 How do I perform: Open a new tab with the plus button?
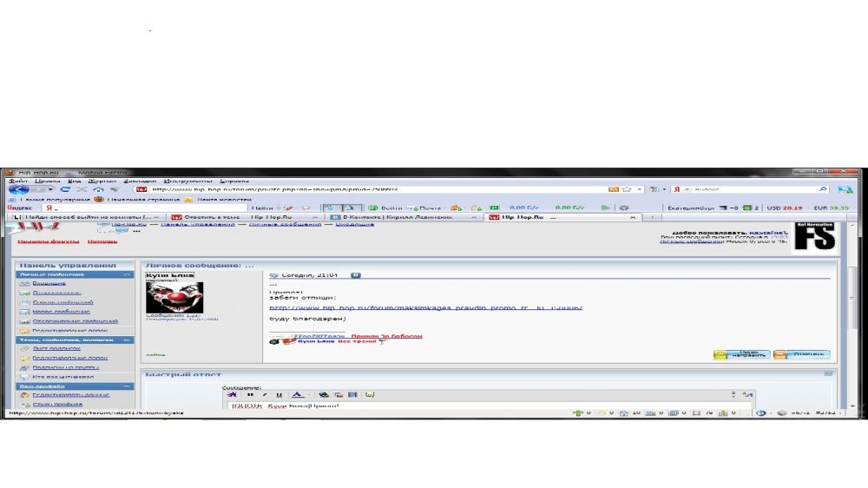652,217
